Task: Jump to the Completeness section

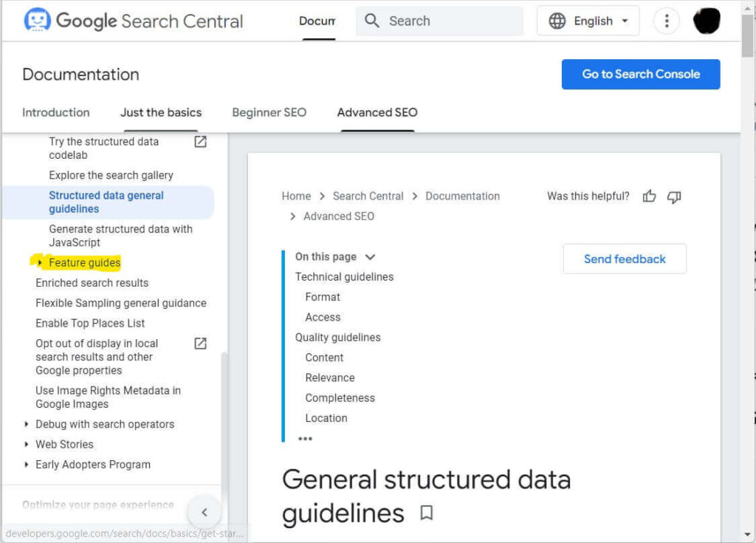Action: pos(340,398)
